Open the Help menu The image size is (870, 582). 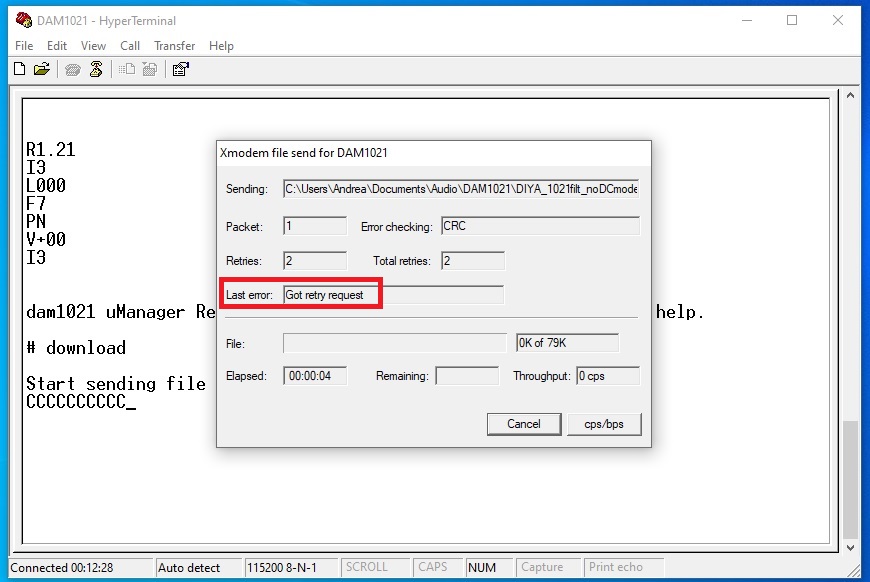(221, 45)
